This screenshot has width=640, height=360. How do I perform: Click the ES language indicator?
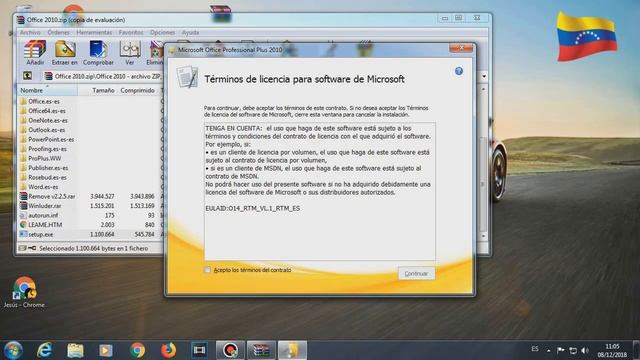(x=535, y=349)
